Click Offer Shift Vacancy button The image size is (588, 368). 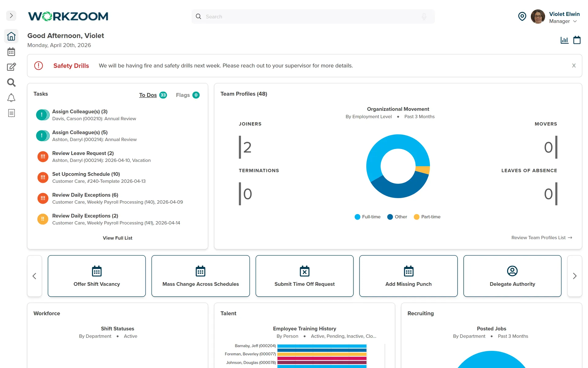97,276
